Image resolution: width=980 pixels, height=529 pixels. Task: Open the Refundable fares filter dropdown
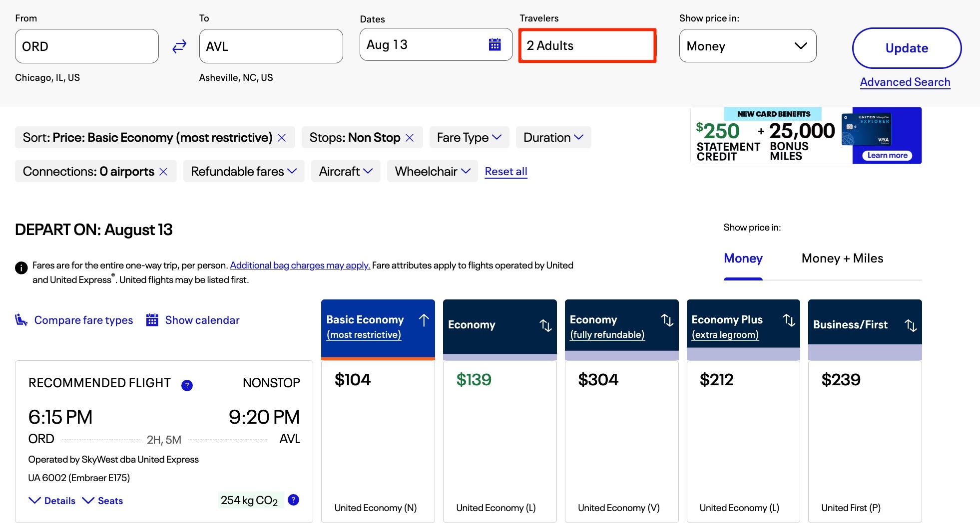(x=244, y=171)
